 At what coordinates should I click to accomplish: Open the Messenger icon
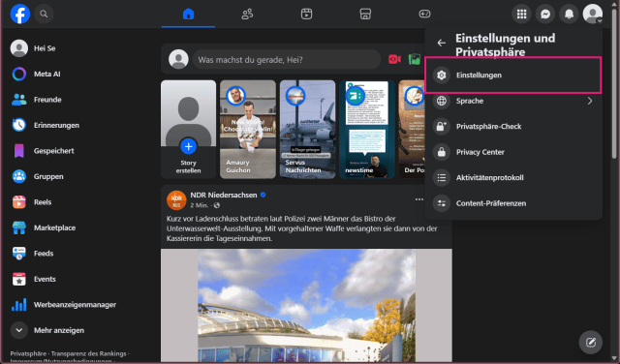click(x=545, y=15)
